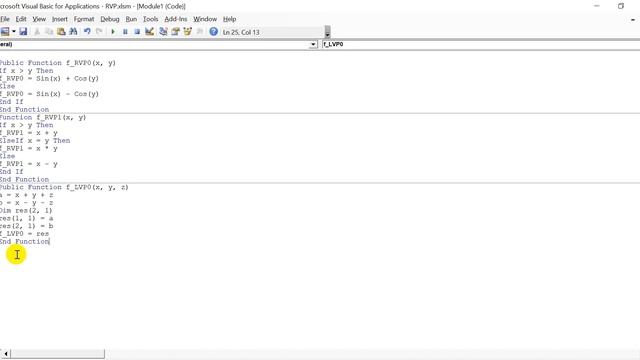The image size is (640, 360).
Task: Open the Format menu
Action: pos(84,19)
